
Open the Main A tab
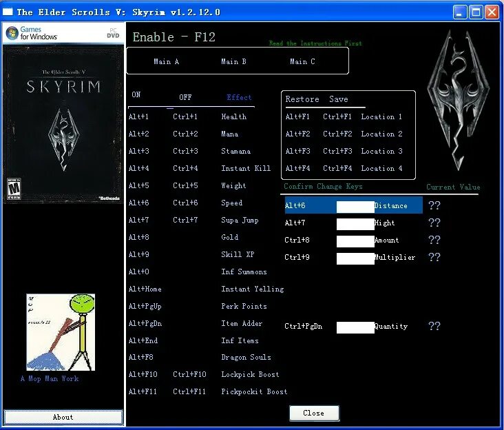[166, 61]
